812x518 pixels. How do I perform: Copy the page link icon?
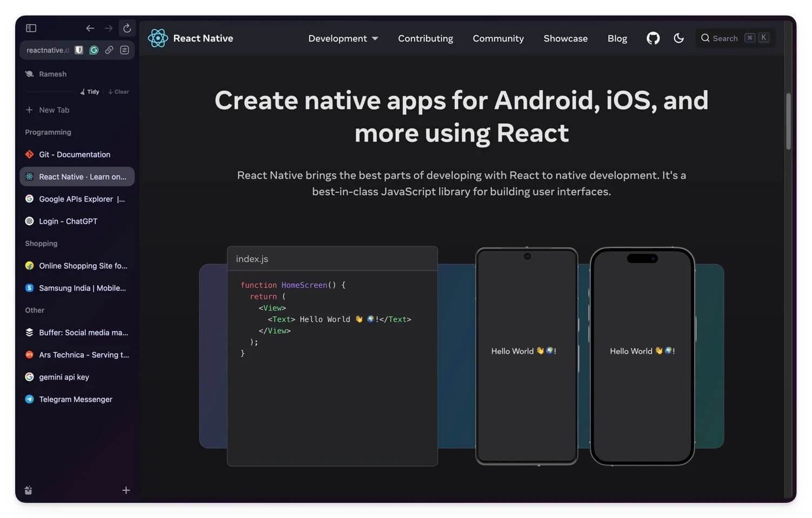click(109, 50)
